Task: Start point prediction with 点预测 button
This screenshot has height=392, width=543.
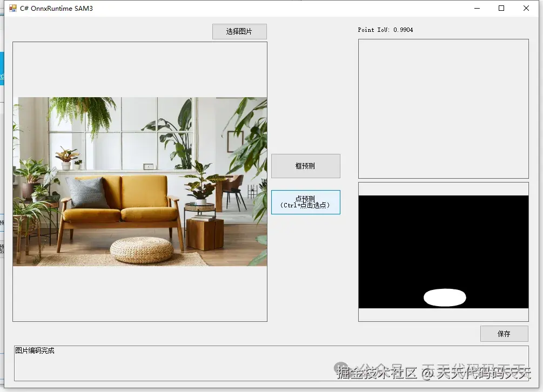Action: point(305,202)
